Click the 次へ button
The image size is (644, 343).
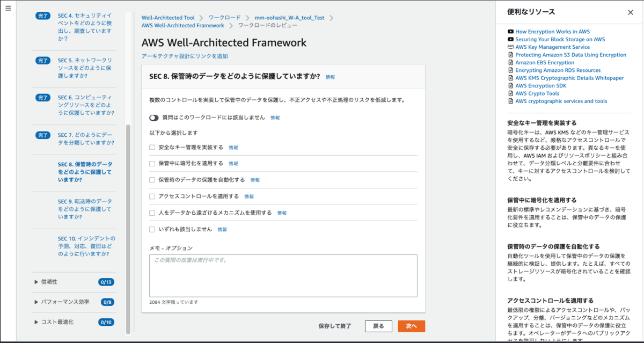[411, 326]
